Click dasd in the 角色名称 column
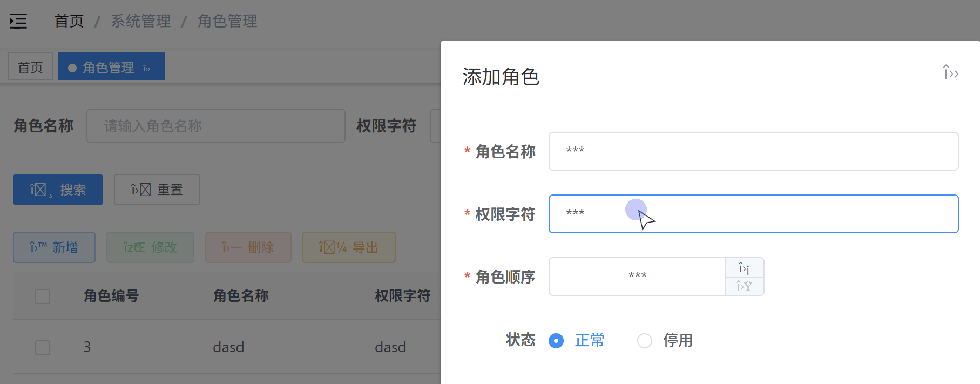 [x=228, y=347]
